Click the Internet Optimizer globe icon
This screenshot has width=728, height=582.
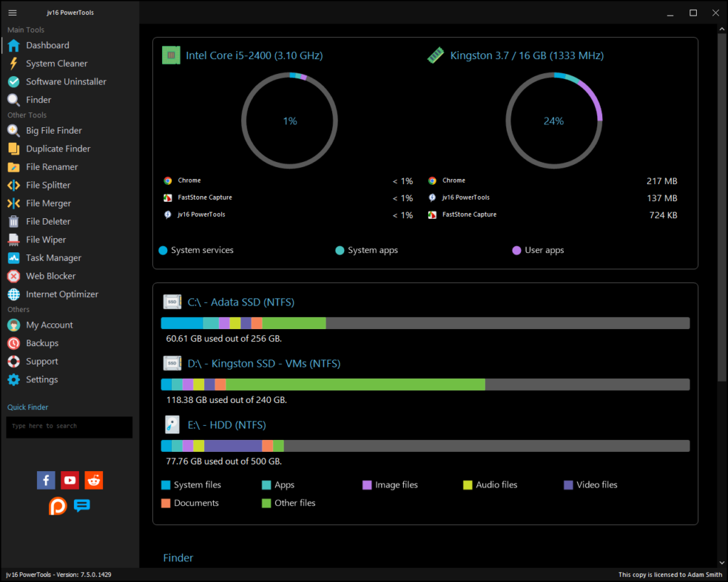point(14,294)
